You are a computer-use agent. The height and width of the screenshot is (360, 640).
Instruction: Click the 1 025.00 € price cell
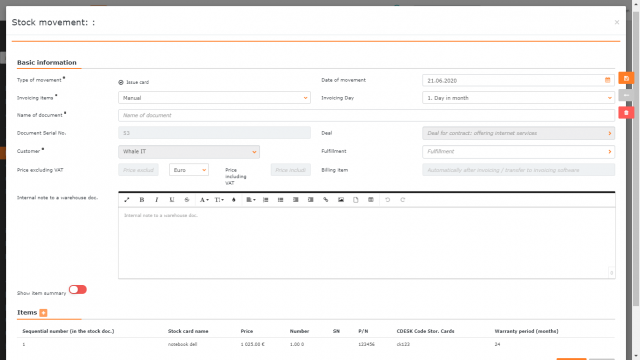[252, 344]
